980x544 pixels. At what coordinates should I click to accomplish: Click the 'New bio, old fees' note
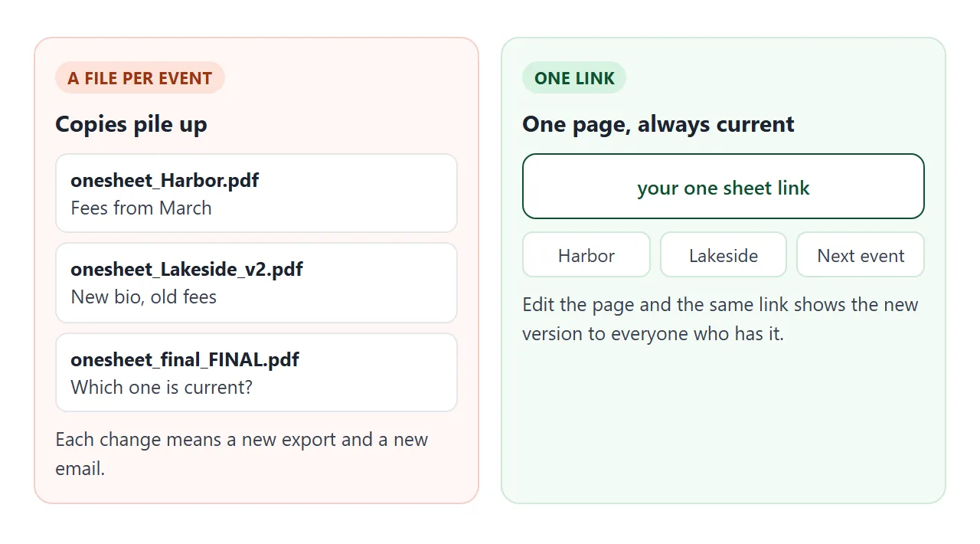coord(144,297)
